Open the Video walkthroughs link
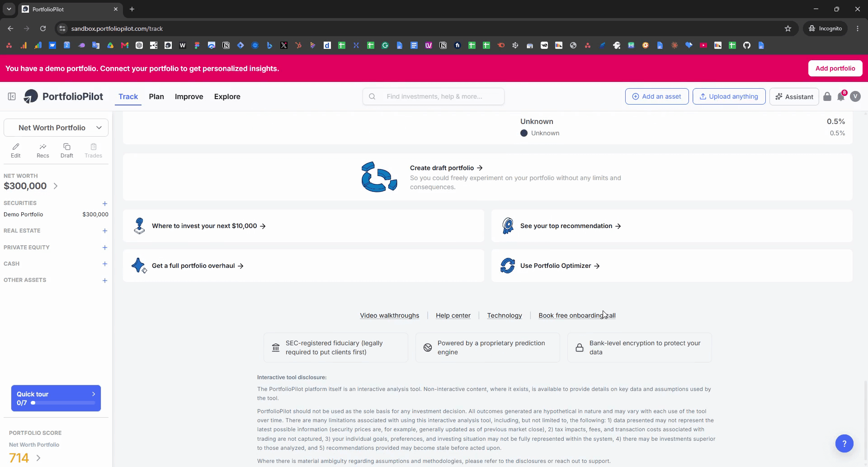Image resolution: width=868 pixels, height=467 pixels. click(x=389, y=315)
